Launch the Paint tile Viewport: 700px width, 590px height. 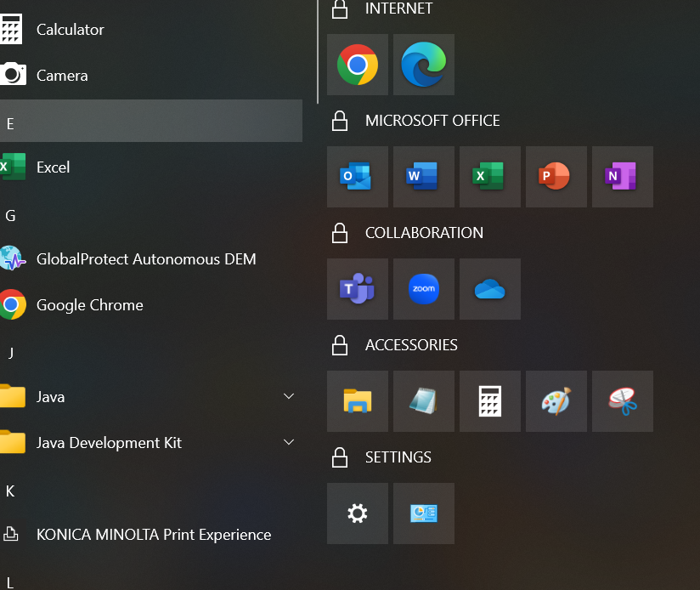coord(556,401)
